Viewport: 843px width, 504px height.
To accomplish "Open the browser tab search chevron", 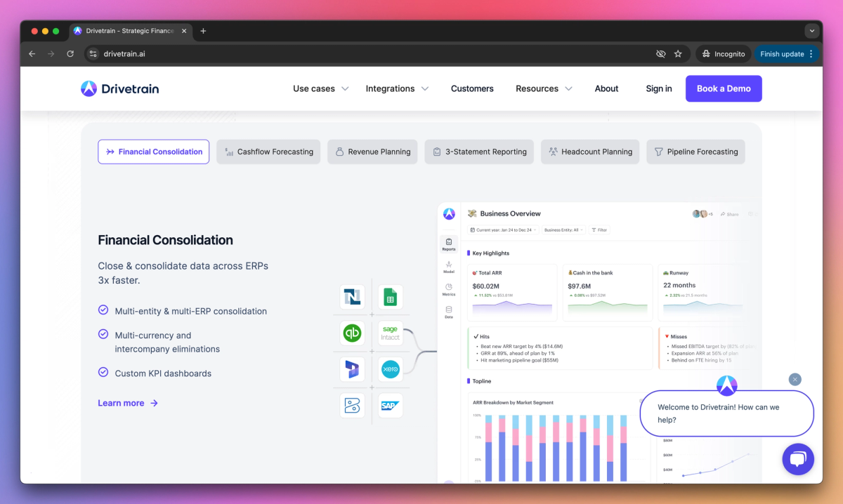I will [812, 31].
